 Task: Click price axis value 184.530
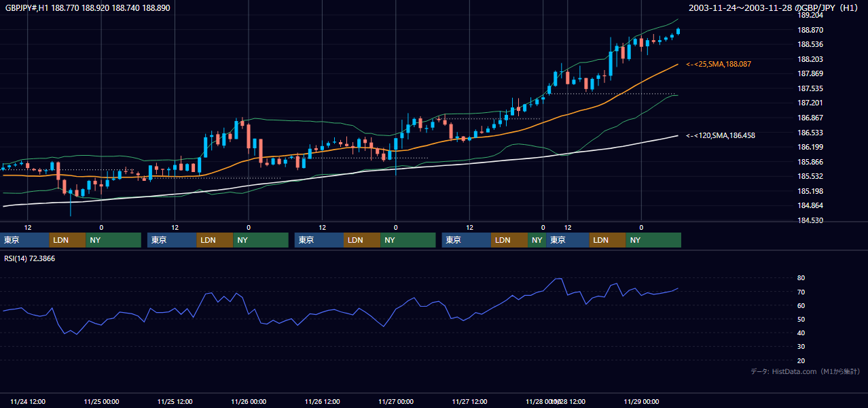[810, 220]
